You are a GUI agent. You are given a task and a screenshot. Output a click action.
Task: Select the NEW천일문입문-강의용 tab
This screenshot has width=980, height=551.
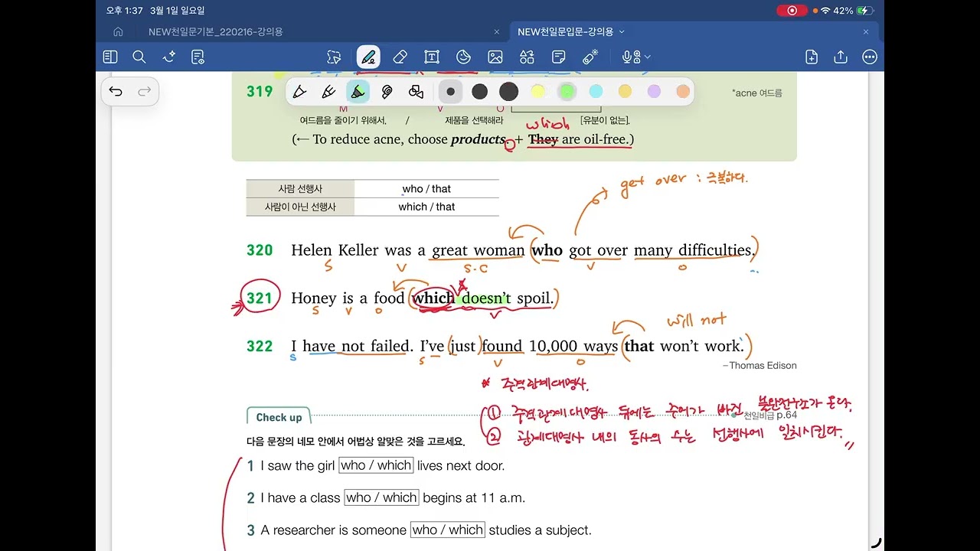coord(567,32)
